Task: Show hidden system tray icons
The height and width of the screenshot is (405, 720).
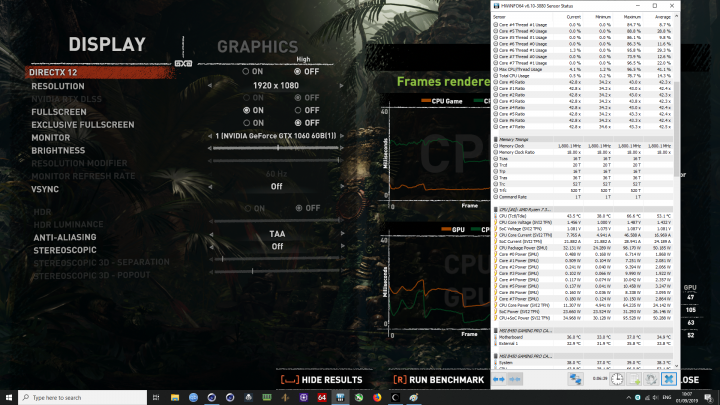Action: click(x=628, y=397)
